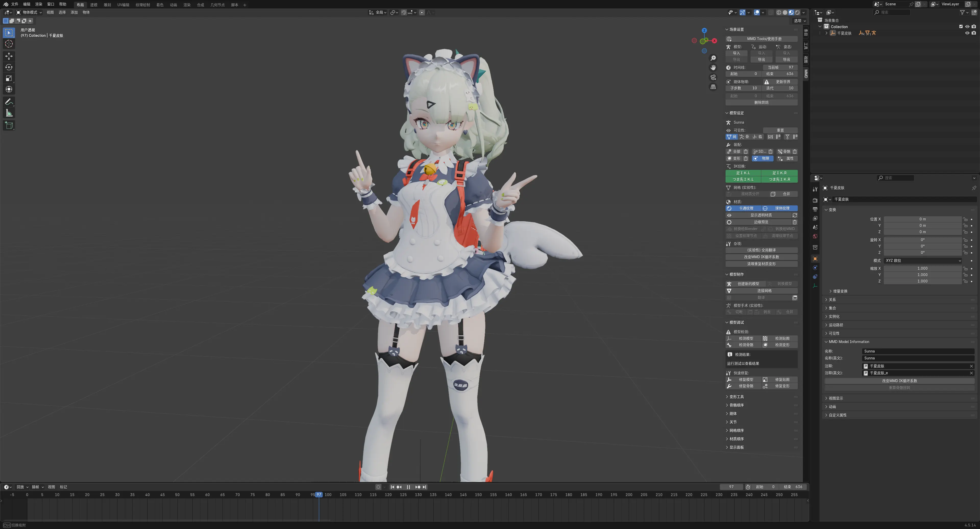Select the Add Cube tool
Viewport: 980px width, 529px height.
pos(9,125)
